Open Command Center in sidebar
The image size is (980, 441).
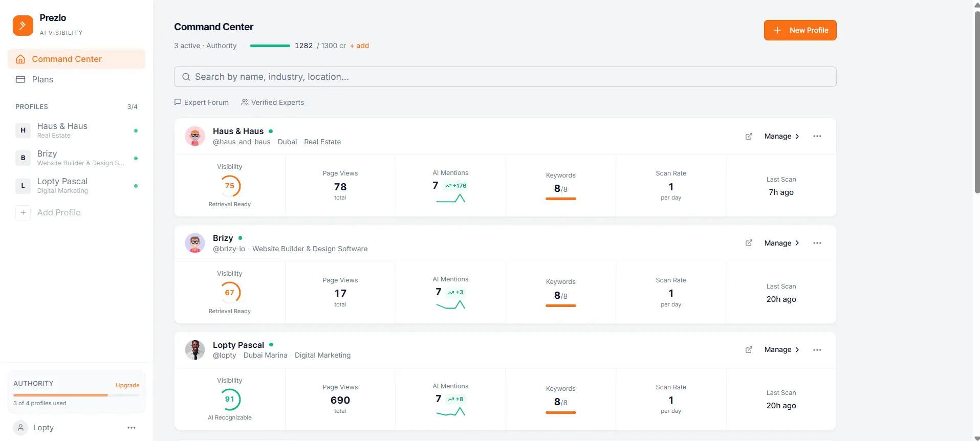click(76, 59)
